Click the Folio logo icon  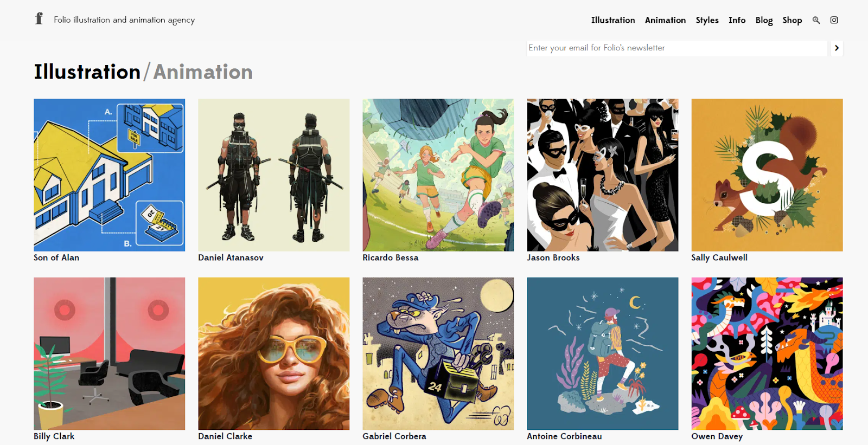(39, 19)
